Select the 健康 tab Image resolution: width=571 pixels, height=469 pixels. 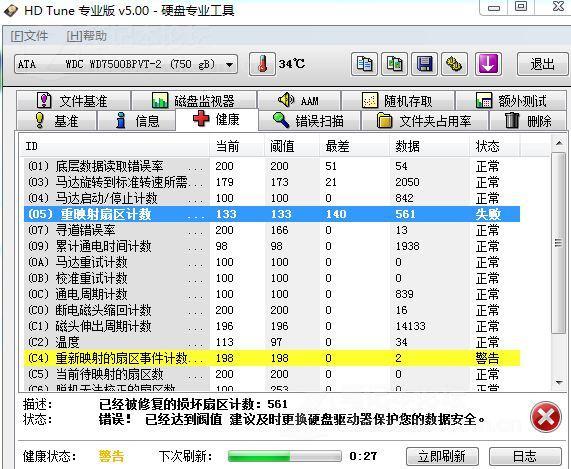[x=217, y=119]
